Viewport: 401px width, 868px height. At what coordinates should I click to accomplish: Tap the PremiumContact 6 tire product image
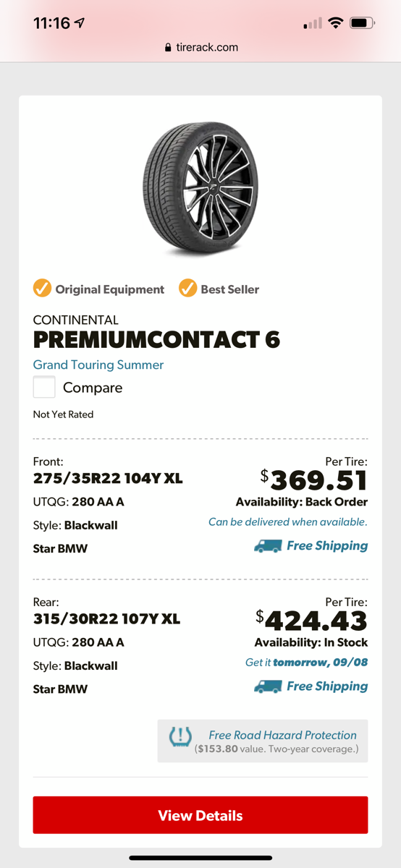[200, 189]
